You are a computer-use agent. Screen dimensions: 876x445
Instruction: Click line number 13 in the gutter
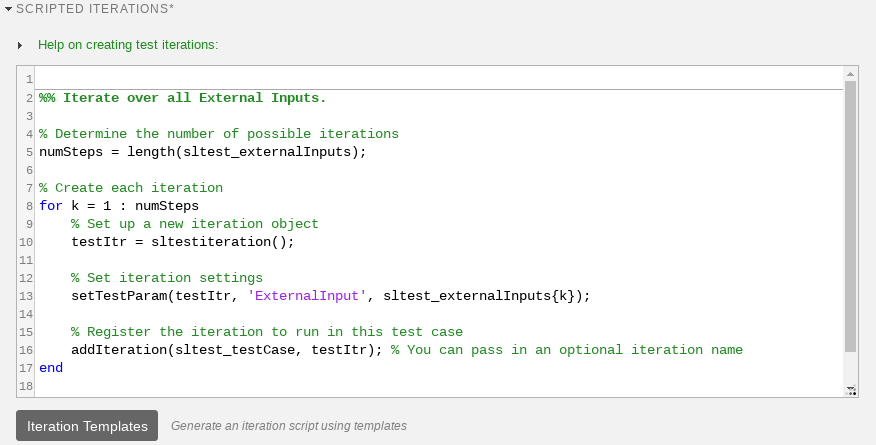(x=27, y=296)
